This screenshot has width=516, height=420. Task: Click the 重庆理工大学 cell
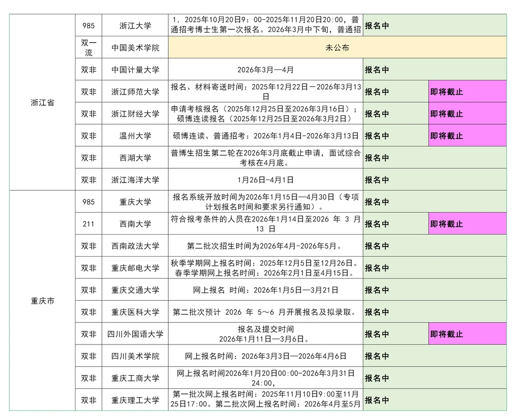click(x=135, y=400)
